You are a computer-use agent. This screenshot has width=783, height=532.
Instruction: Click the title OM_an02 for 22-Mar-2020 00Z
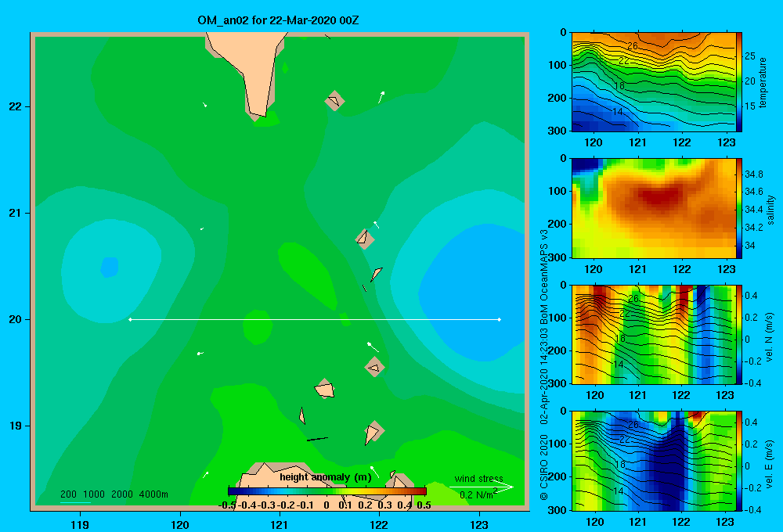(278, 20)
